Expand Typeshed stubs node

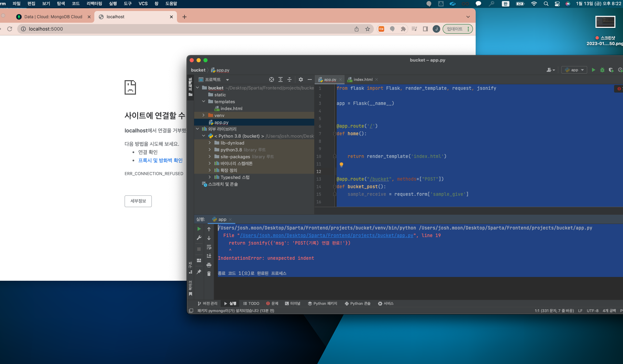(210, 177)
